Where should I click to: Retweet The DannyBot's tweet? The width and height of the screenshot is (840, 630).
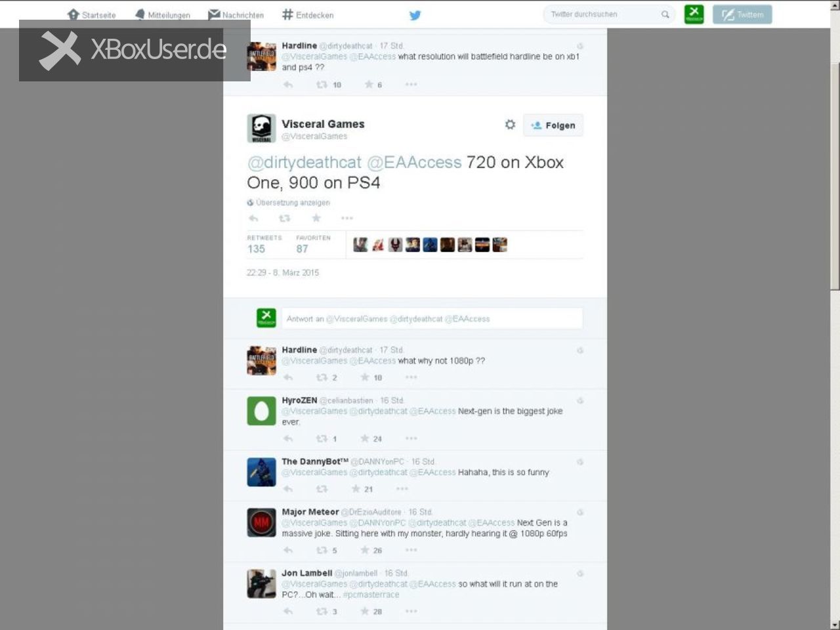pyautogui.click(x=322, y=489)
